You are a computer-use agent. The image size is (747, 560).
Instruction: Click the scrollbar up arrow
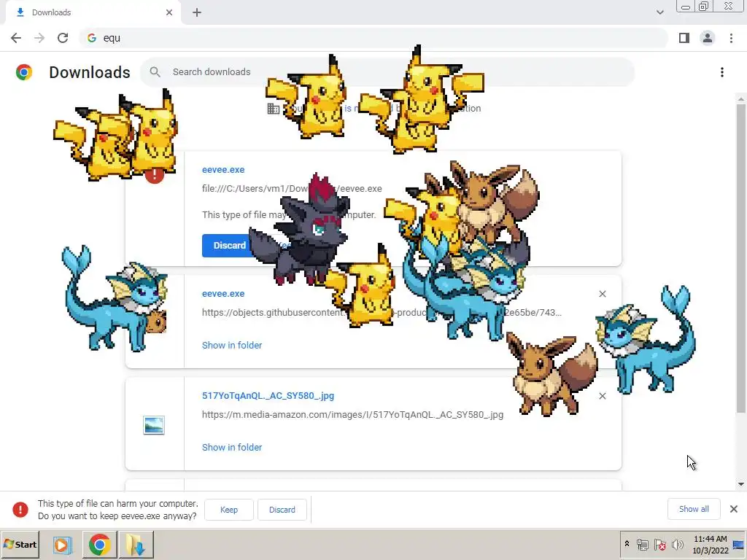pyautogui.click(x=741, y=98)
